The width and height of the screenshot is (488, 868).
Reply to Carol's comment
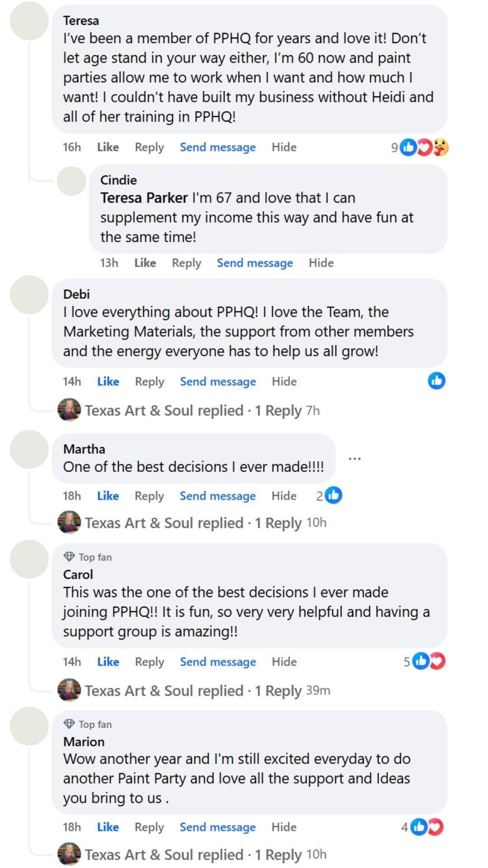pos(150,662)
